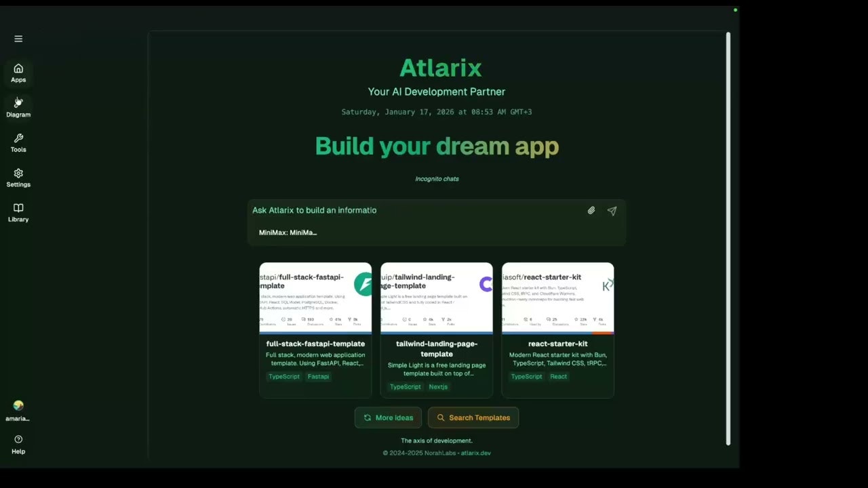Enable Incognito chats mode
Screen dimensions: 868x488
[437, 178]
